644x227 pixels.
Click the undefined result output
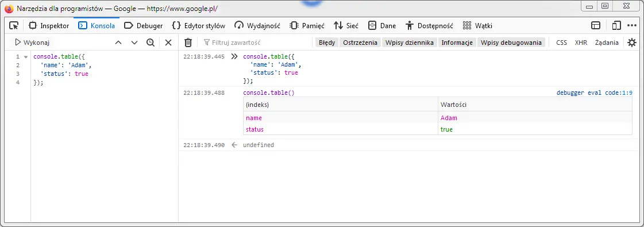click(x=259, y=145)
